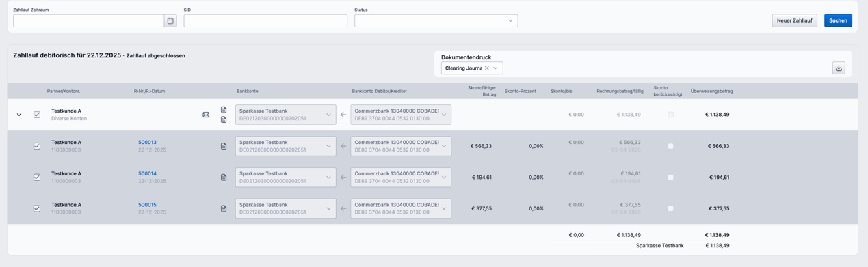
Task: Open invoice link 500014
Action: coord(147,174)
